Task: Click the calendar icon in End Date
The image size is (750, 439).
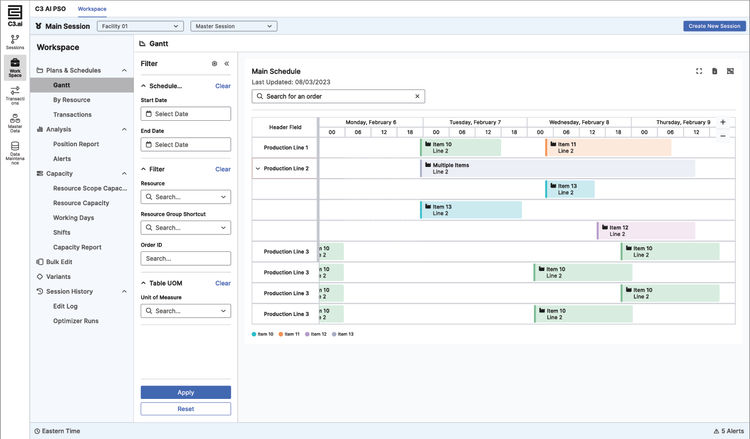Action: [x=148, y=144]
